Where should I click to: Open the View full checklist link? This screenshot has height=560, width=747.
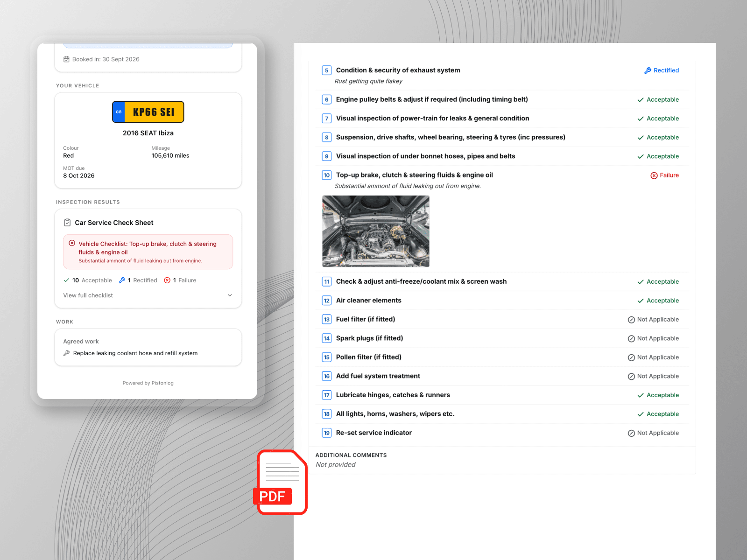[88, 295]
